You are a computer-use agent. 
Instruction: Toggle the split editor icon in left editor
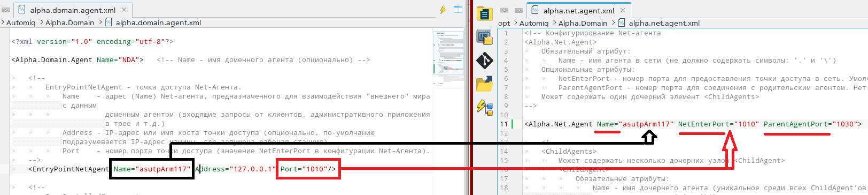point(458,10)
